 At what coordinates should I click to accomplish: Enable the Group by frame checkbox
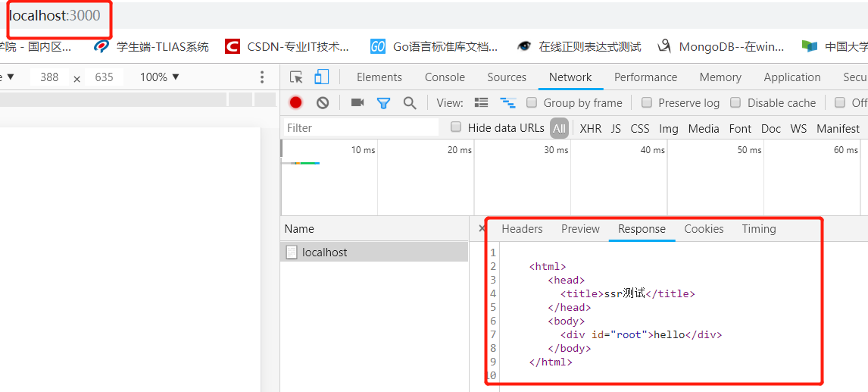point(532,102)
